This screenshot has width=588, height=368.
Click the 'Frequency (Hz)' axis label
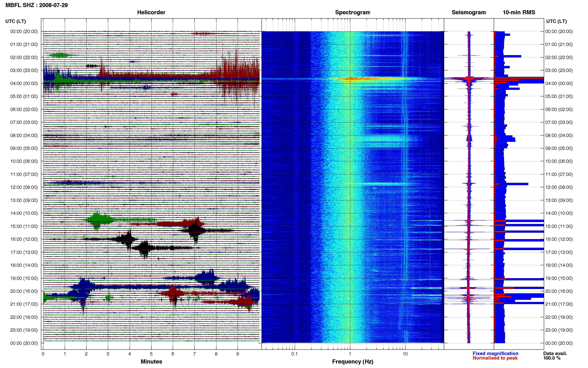pyautogui.click(x=353, y=362)
